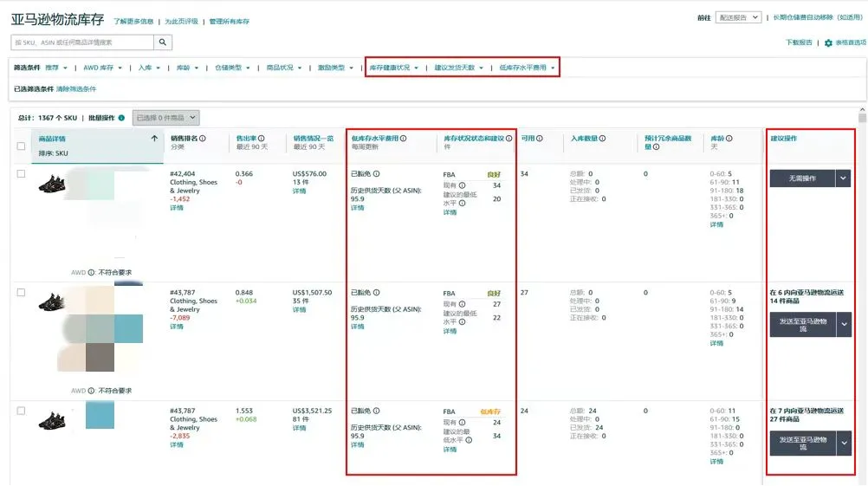This screenshot has height=486, width=868.
Task: Click the 下载报告 link
Action: pyautogui.click(x=799, y=42)
